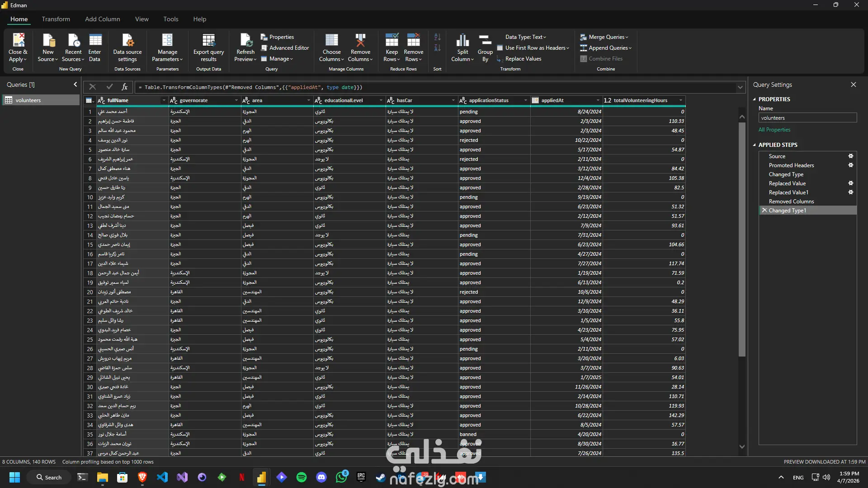Click the Close & Apply icon
This screenshot has height=488, width=868.
click(x=18, y=41)
